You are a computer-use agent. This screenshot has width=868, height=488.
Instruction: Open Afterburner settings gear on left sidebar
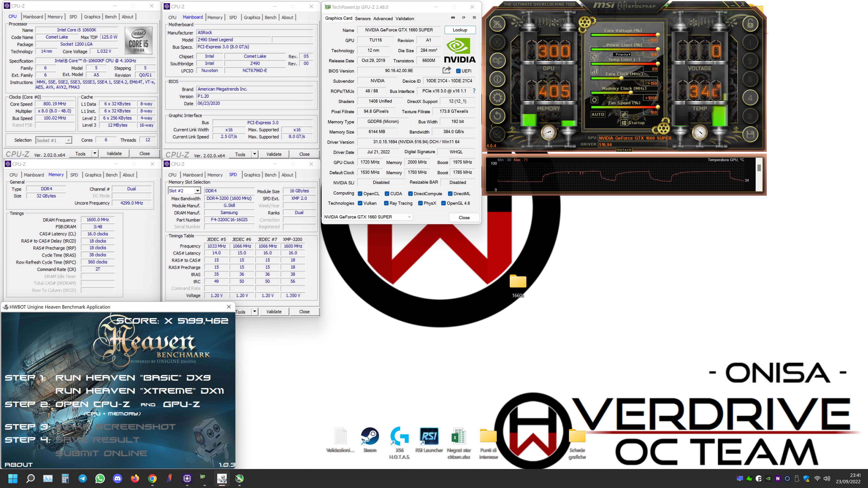coord(497,98)
